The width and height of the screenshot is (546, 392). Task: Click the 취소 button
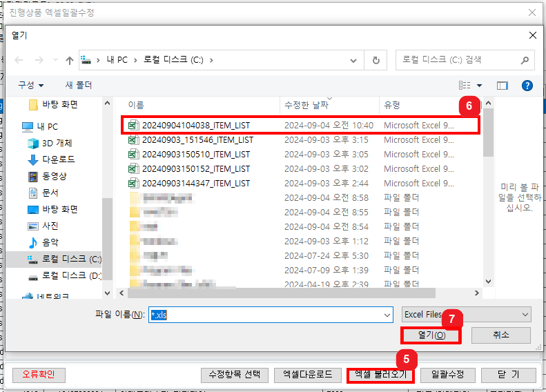[x=500, y=335]
